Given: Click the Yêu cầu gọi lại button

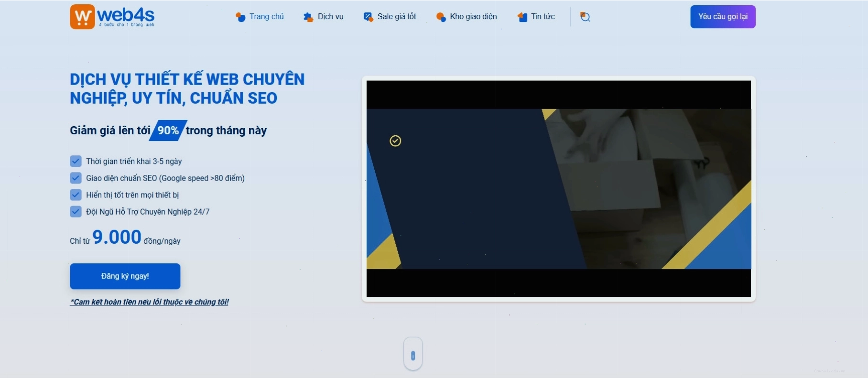Looking at the screenshot, I should tap(723, 17).
